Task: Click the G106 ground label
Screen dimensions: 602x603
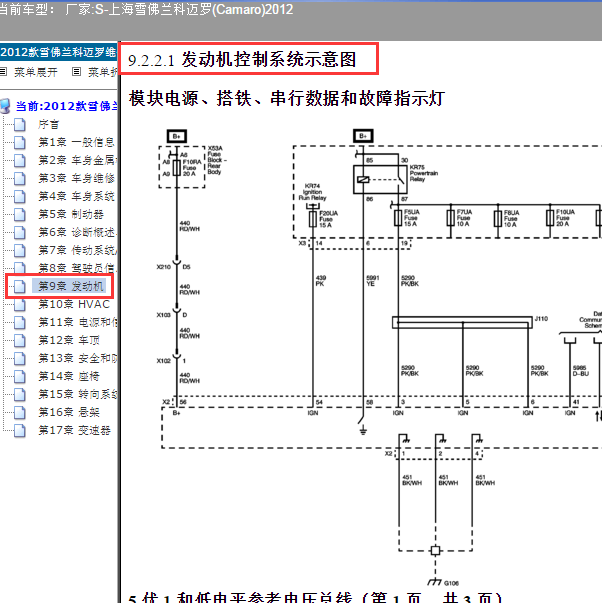Action: point(451,583)
